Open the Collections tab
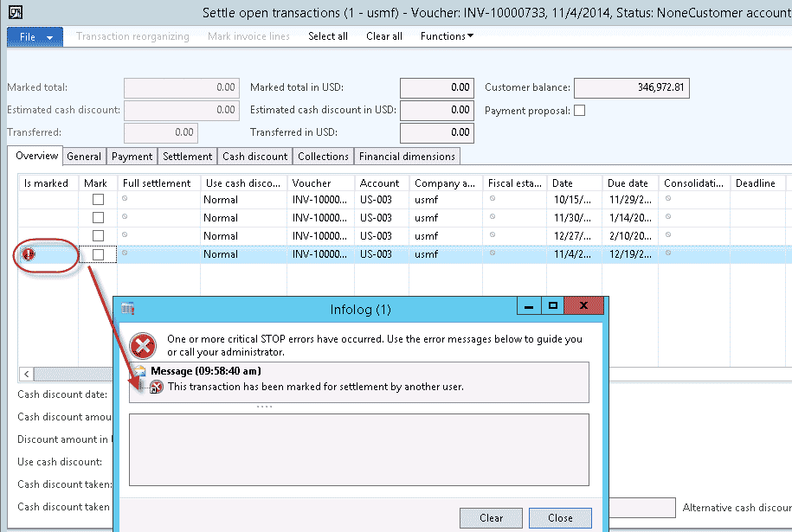 323,157
